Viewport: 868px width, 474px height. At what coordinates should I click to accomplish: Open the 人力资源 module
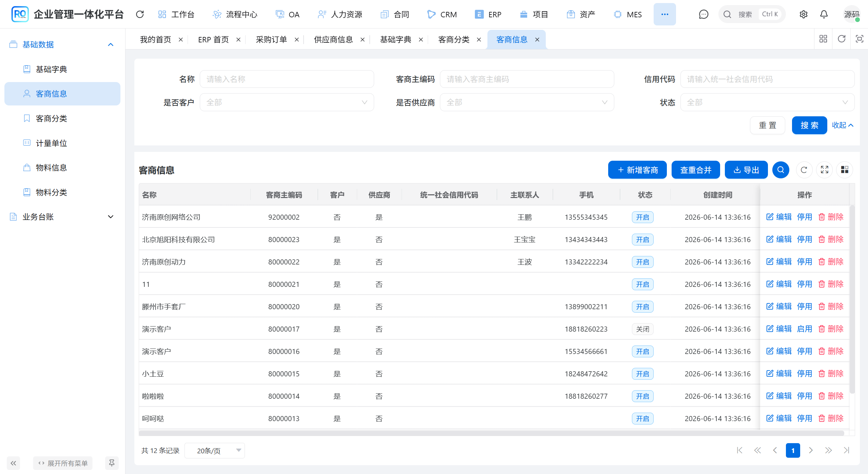click(x=340, y=14)
